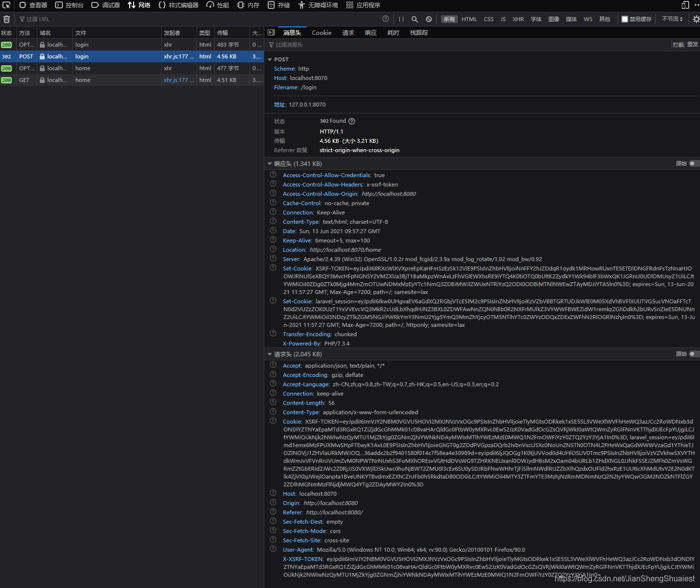Viewport: 700px width, 588px height.
Task: Open request blocking icon
Action: (x=429, y=19)
